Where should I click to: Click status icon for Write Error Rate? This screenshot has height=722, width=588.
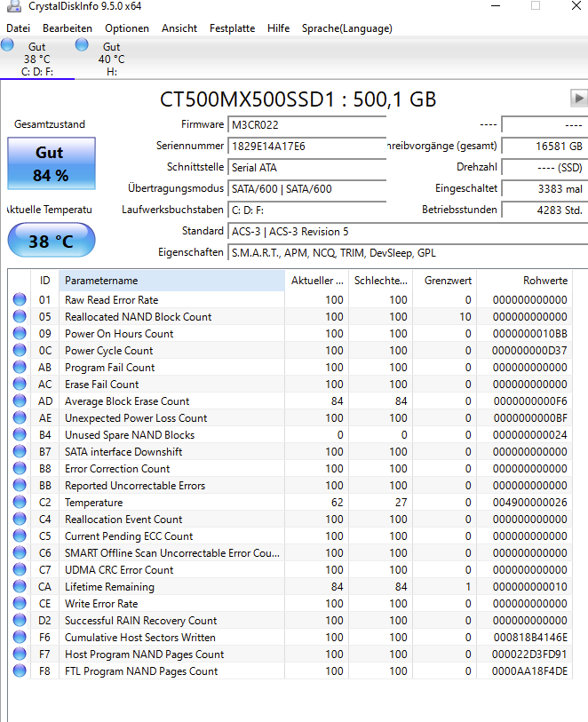20,604
